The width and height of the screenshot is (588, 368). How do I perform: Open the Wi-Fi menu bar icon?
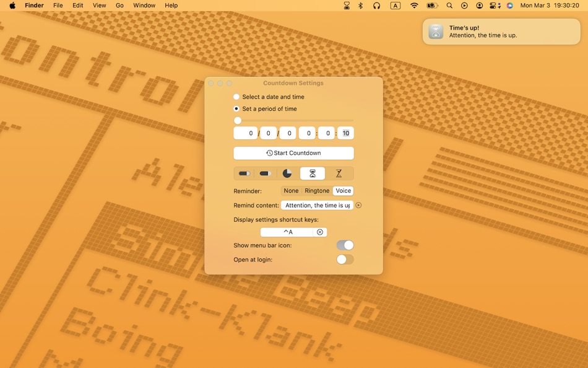click(414, 6)
